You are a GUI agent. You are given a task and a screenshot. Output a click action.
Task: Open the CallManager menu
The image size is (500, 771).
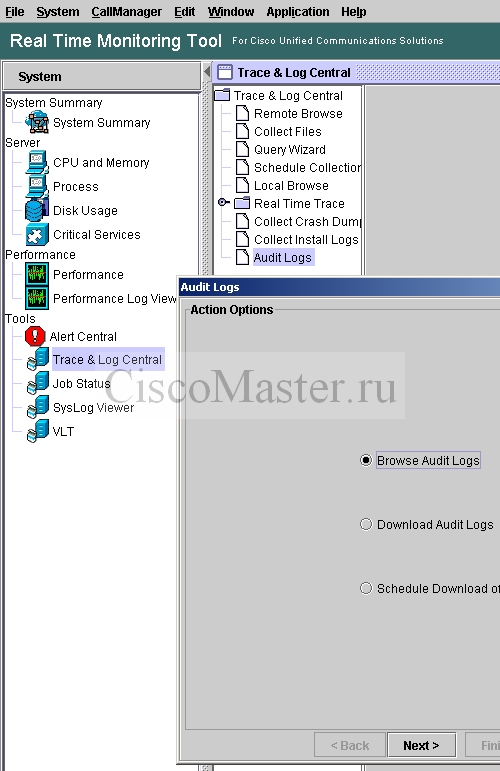126,11
